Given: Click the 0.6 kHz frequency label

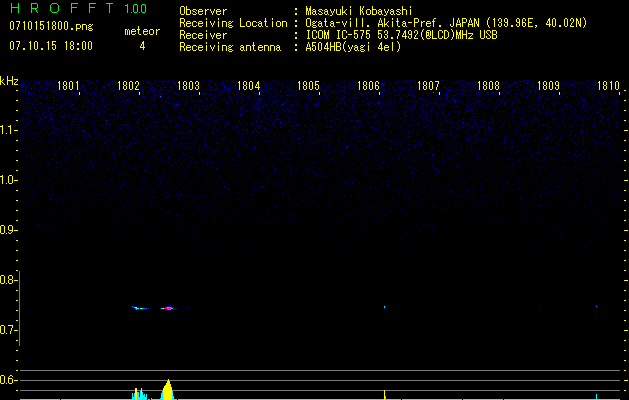Looking at the screenshot, I should coord(8,380).
